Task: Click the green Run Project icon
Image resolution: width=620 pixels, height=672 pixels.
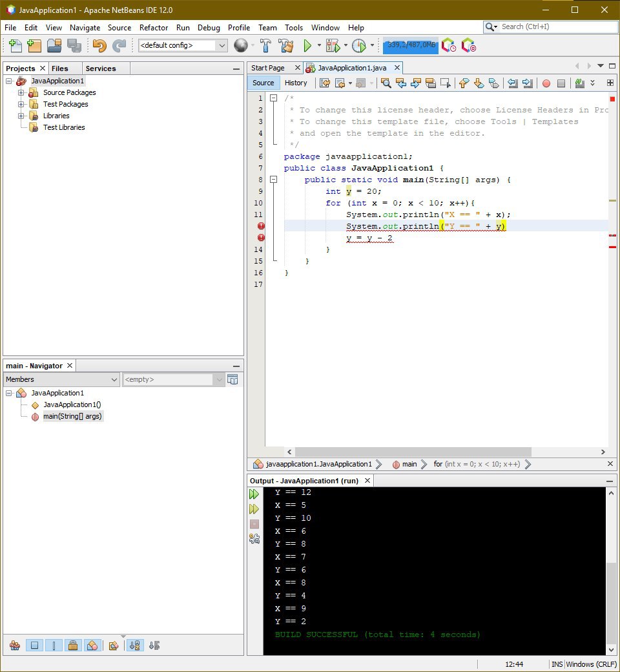Action: pos(307,45)
